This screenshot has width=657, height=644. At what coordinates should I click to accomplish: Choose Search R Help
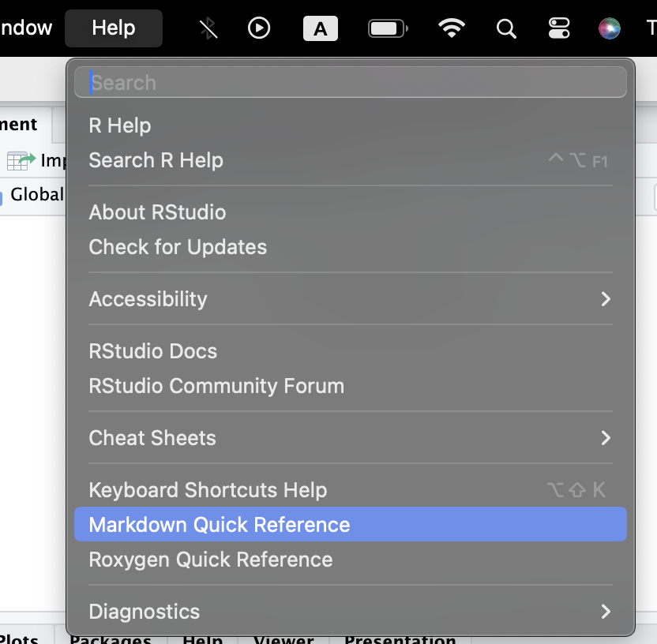pos(351,160)
